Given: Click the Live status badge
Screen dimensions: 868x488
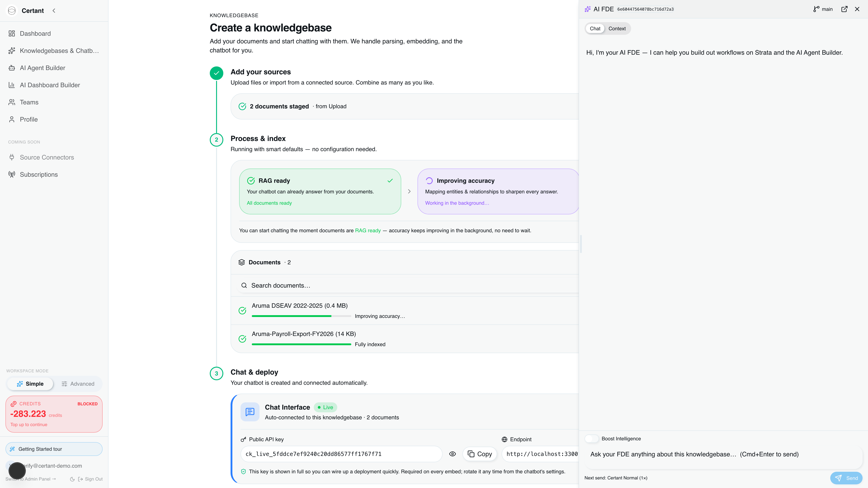Looking at the screenshot, I should (325, 407).
